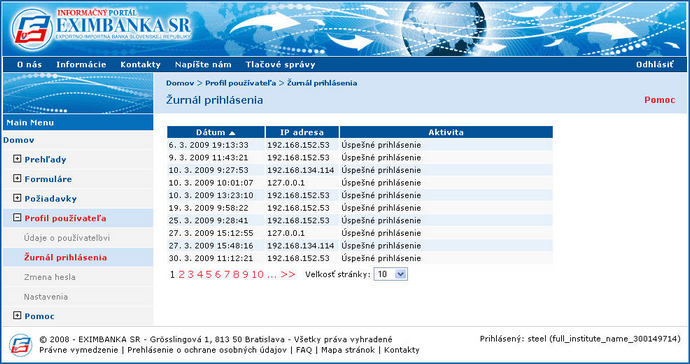This screenshot has height=364, width=690.
Task: Go to page 8 of the journal
Action: [x=236, y=275]
